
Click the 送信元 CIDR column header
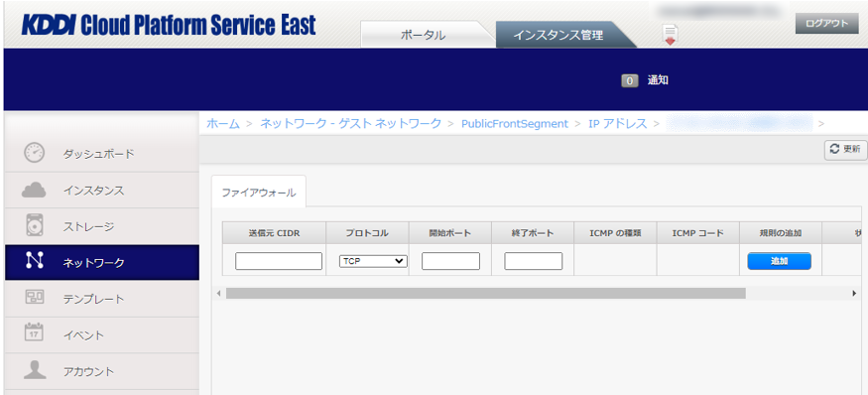pyautogui.click(x=274, y=233)
